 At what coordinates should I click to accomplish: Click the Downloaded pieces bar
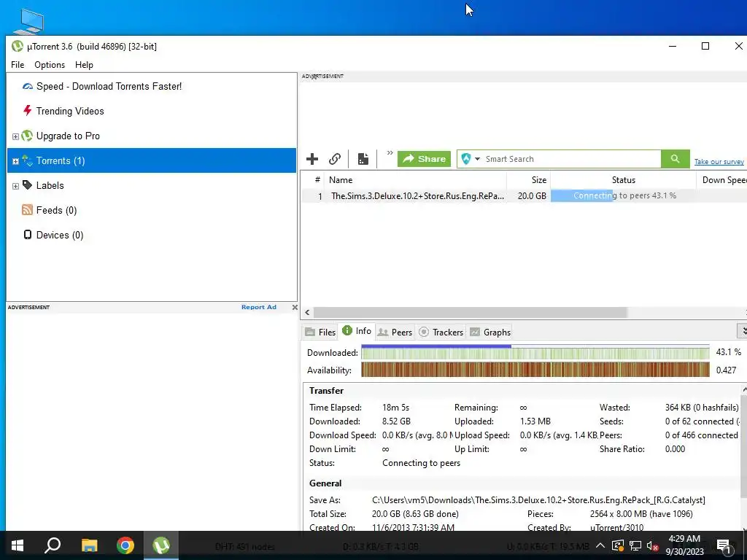pyautogui.click(x=535, y=353)
